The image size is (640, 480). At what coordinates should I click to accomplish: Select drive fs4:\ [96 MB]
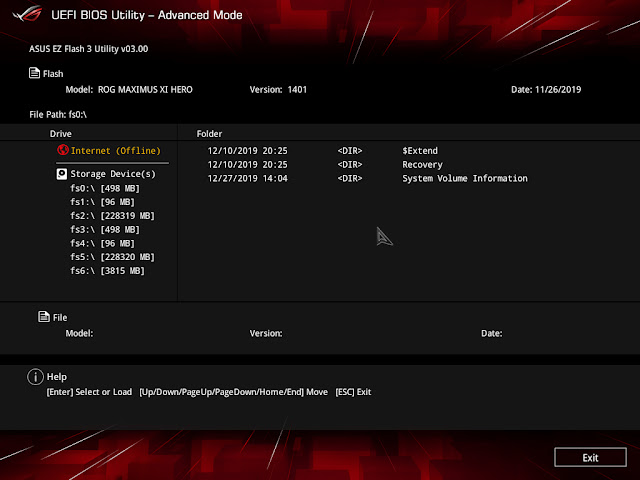102,243
